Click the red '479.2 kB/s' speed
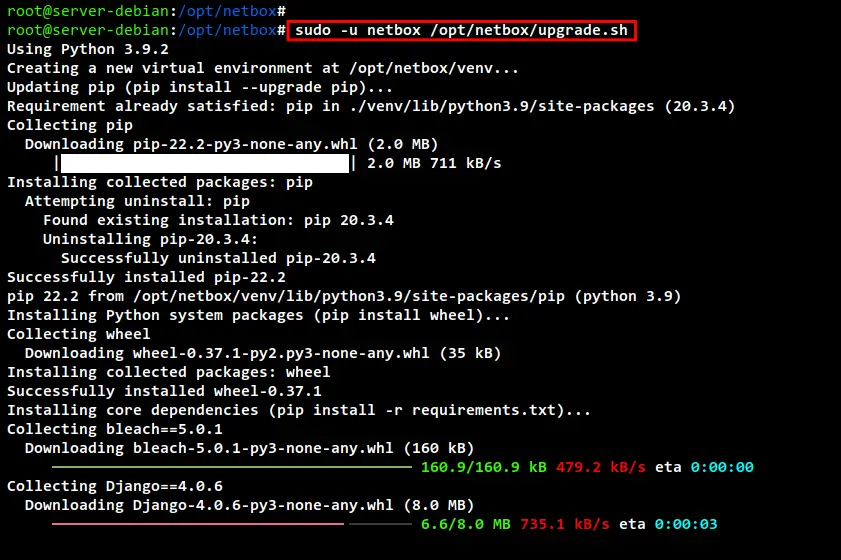Screen dimensions: 841x560 [601, 467]
